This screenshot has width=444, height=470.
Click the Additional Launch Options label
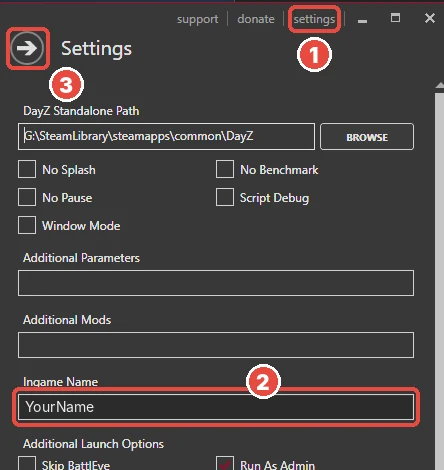(93, 444)
